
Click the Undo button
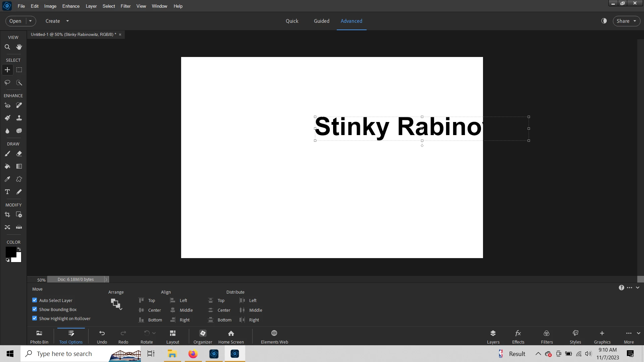(102, 336)
